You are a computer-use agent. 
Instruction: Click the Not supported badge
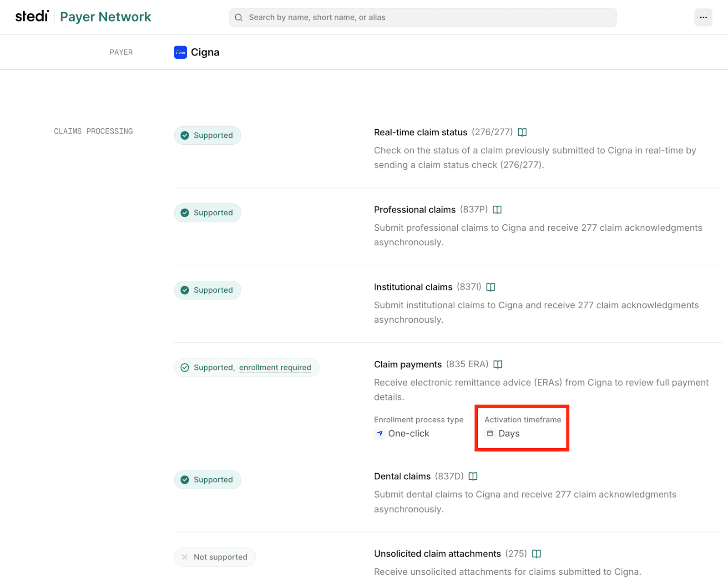(215, 557)
